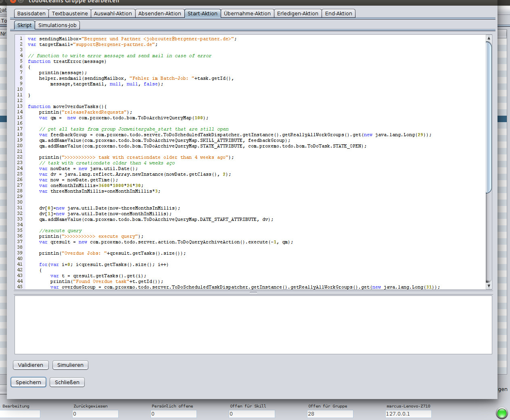Image resolution: width=510 pixels, height=420 pixels.
Task: Click the 'dv[0]=new java.util.Date' line
Action: (110, 208)
